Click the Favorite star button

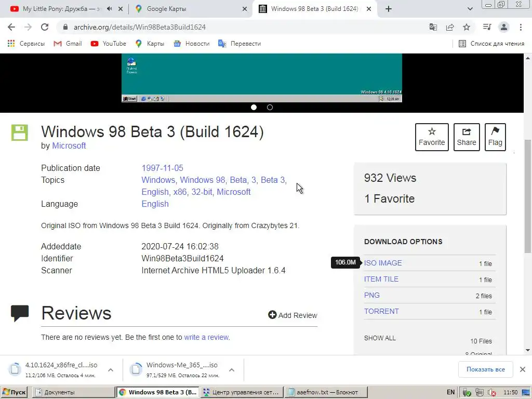(432, 137)
